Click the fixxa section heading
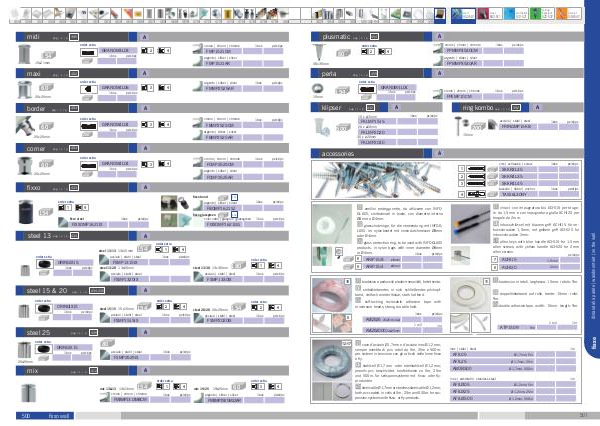Viewport: 600px width, 426px height. coord(33,188)
